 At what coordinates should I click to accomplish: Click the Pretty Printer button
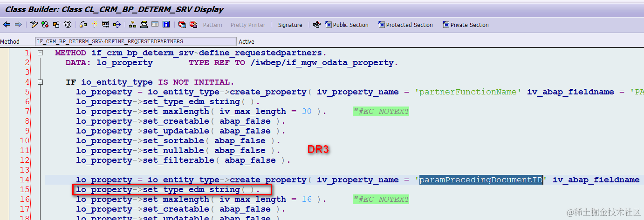[x=248, y=25]
